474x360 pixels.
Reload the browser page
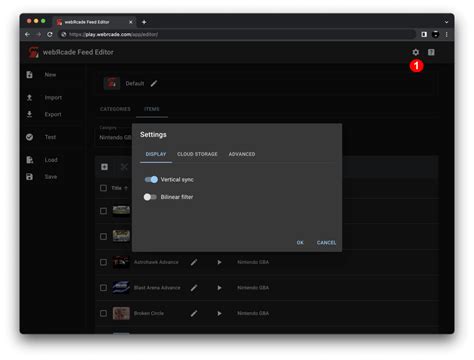[x=50, y=34]
